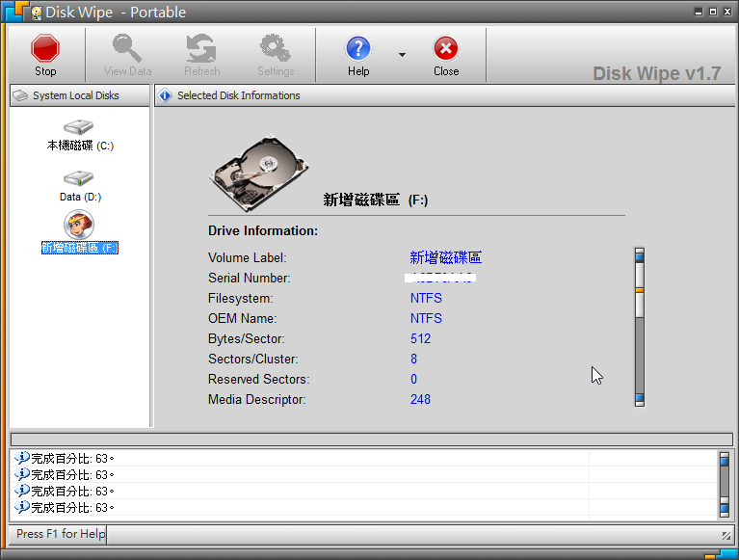Expand the dropdown arrow beside Help

(x=402, y=55)
